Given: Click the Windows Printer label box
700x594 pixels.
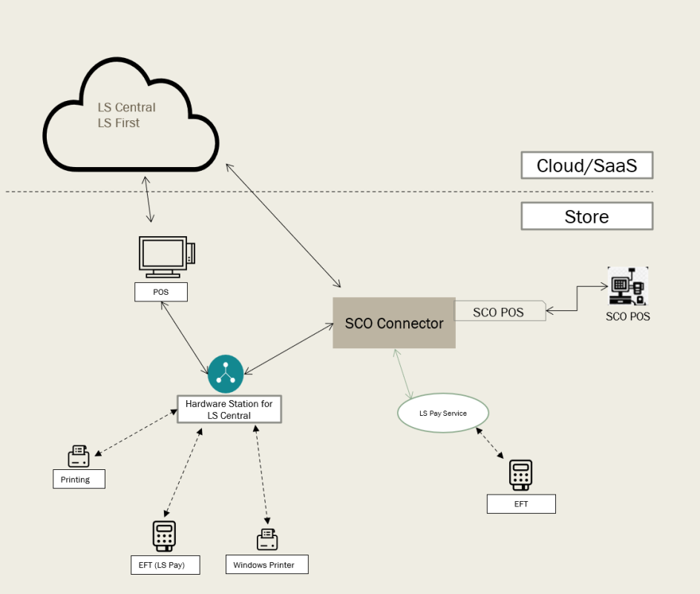Looking at the screenshot, I should [x=266, y=565].
